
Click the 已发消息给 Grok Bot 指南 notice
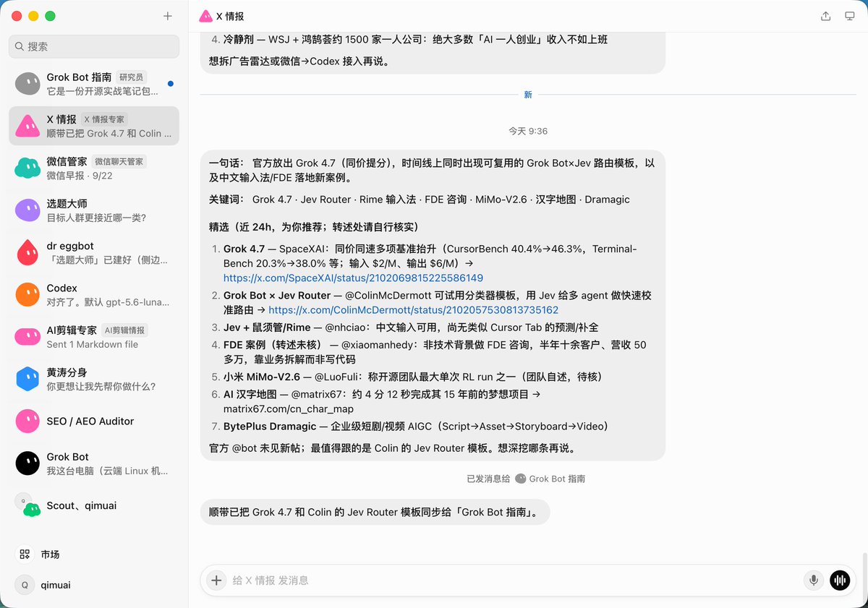(526, 479)
